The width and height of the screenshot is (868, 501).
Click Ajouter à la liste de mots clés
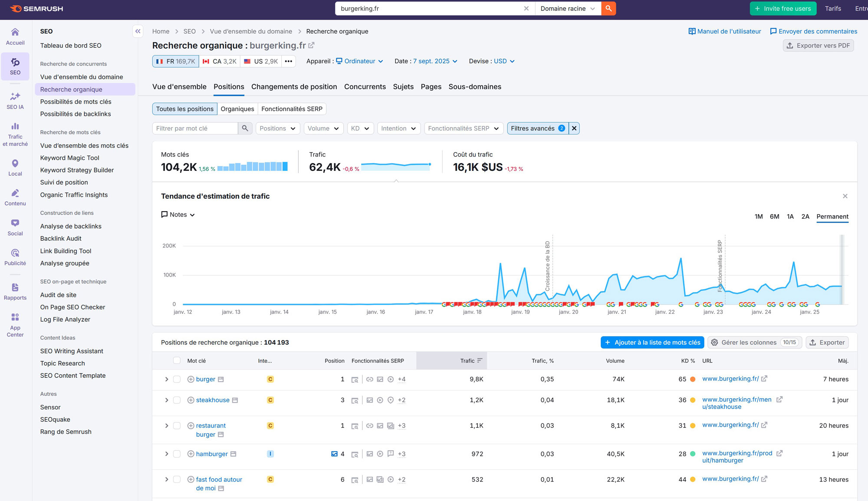tap(652, 342)
